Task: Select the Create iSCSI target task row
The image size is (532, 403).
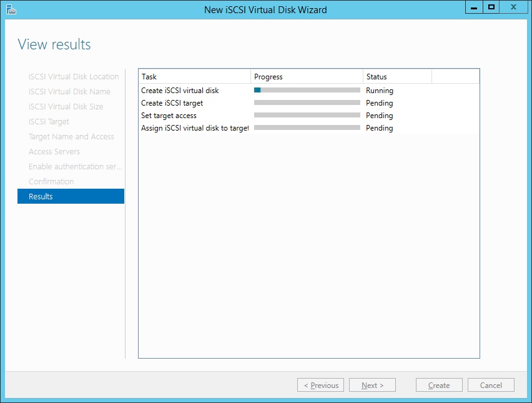Action: point(172,103)
